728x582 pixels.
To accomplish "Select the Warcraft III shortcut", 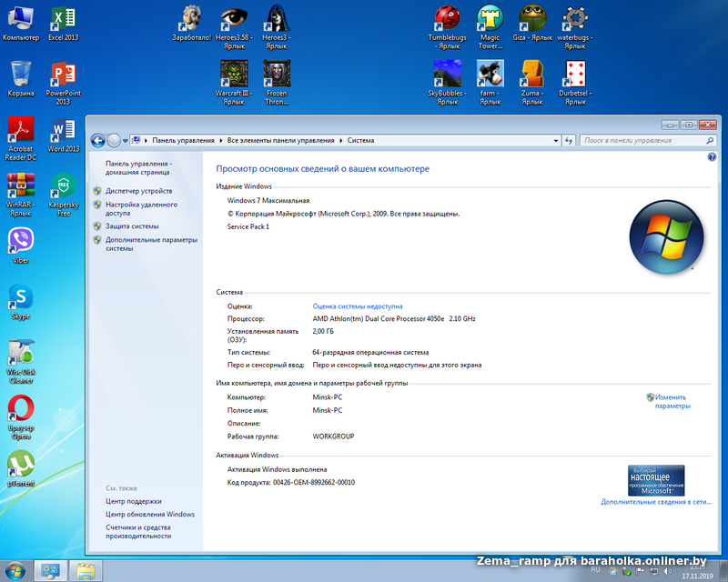I will [x=234, y=84].
